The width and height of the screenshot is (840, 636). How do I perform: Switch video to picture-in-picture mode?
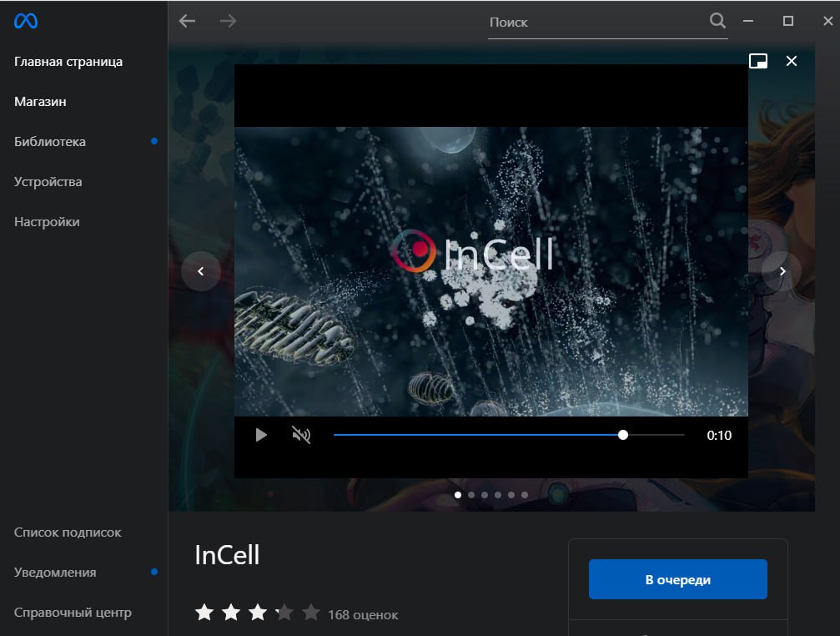758,61
